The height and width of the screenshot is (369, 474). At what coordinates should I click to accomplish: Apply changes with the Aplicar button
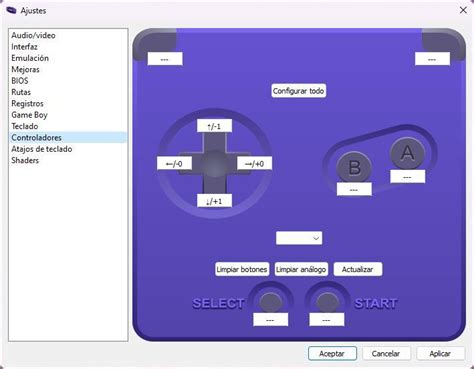click(x=440, y=353)
